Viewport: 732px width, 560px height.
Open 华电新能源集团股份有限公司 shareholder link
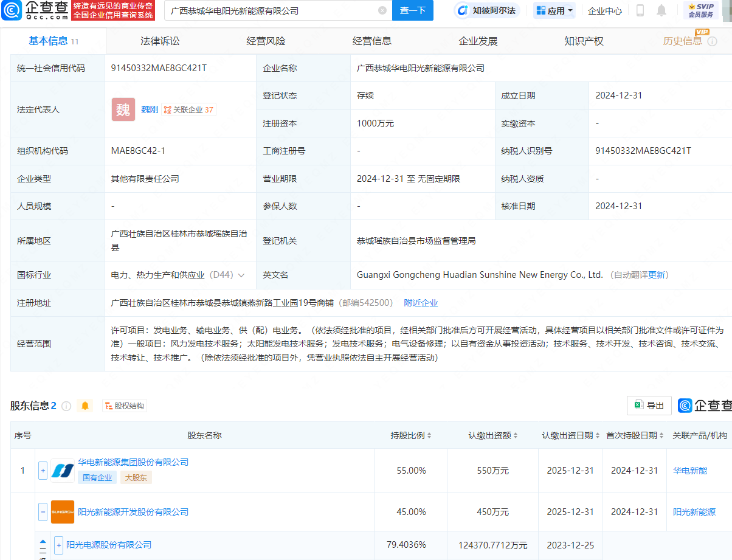click(133, 462)
